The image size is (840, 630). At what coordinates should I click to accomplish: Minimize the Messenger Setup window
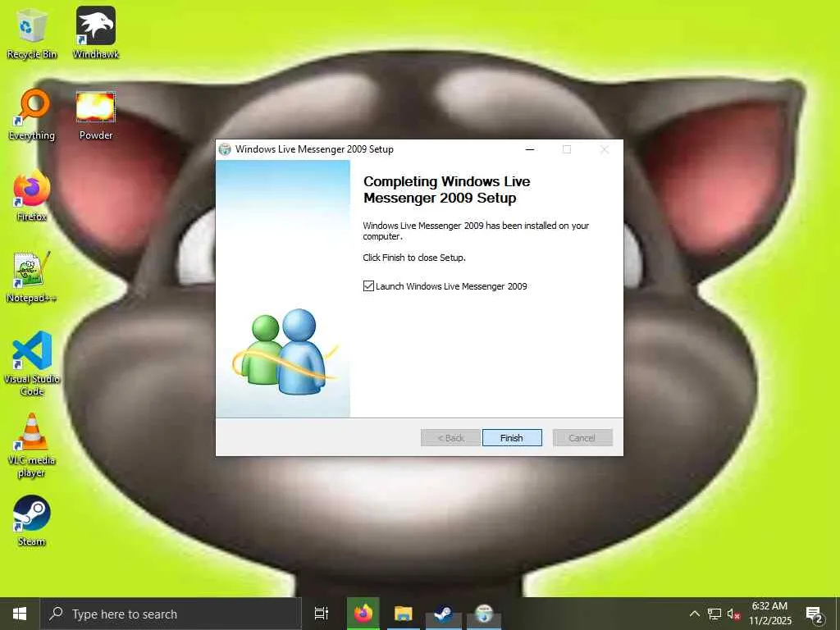(530, 149)
